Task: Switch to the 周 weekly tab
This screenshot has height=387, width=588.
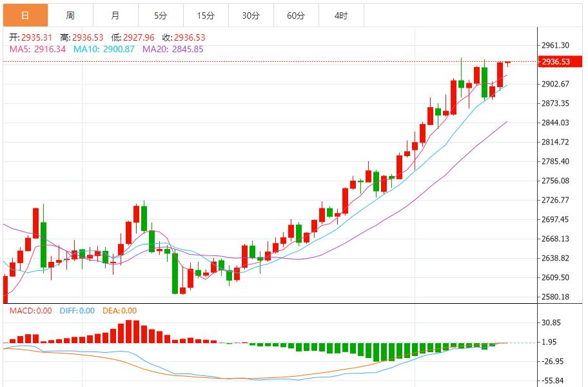Action: tap(70, 15)
